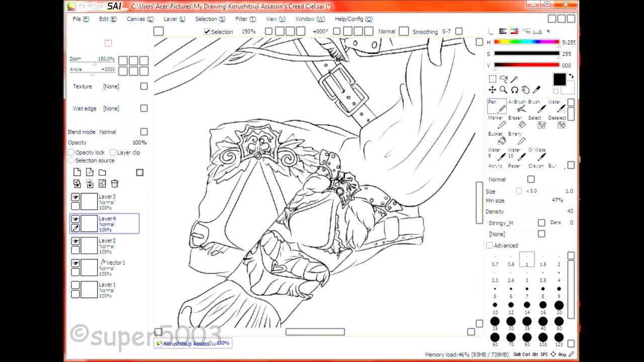Enable the Opacity lock checkbox
The width and height of the screenshot is (644, 362).
click(71, 152)
